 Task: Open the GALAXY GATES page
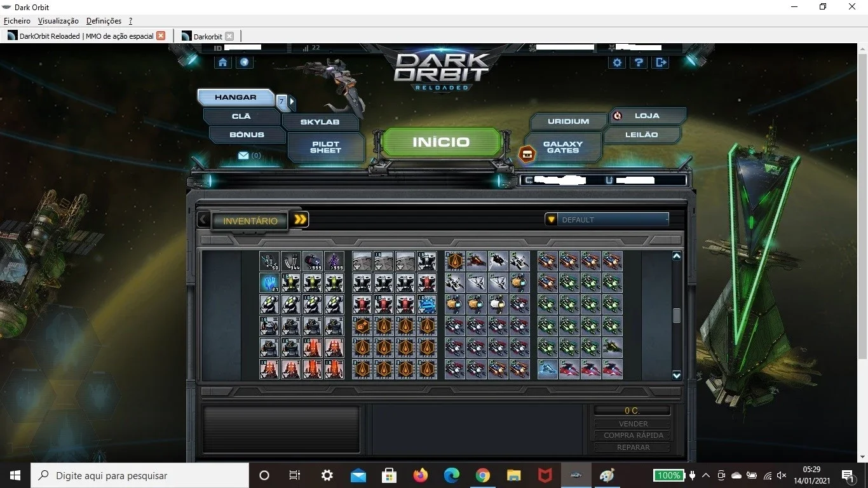[x=563, y=147]
